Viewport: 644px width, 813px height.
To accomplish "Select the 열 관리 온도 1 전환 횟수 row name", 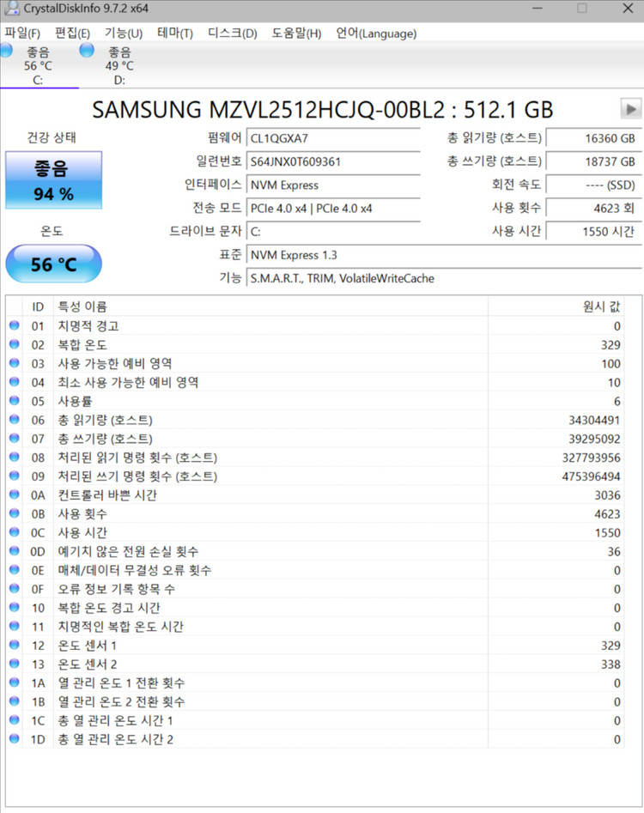I will click(x=121, y=683).
